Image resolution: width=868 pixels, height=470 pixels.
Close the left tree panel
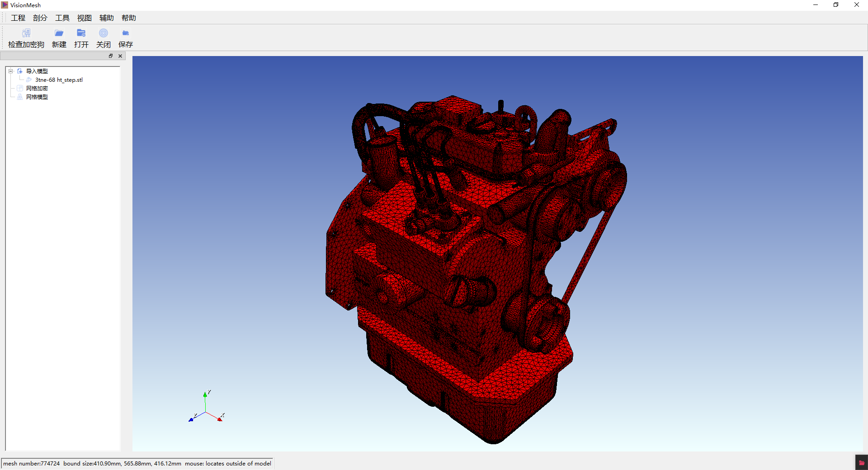click(120, 56)
